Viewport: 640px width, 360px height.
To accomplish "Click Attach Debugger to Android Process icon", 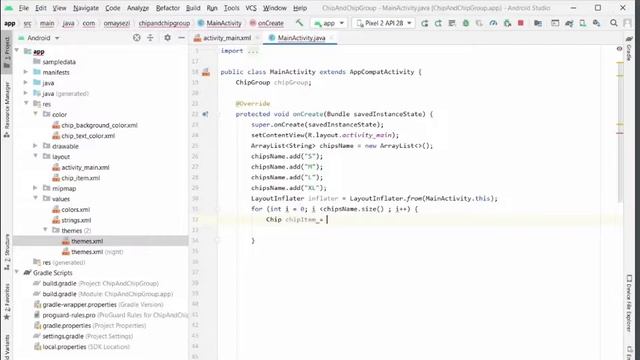I will click(507, 23).
